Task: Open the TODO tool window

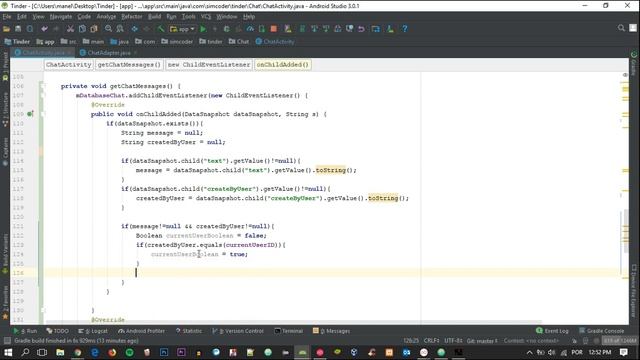Action: pos(58,331)
